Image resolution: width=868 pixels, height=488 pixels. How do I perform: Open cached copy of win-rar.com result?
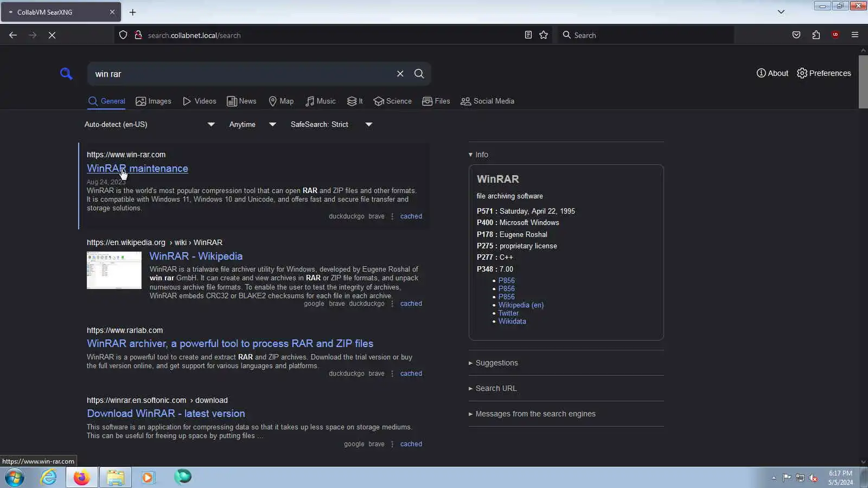click(x=411, y=216)
